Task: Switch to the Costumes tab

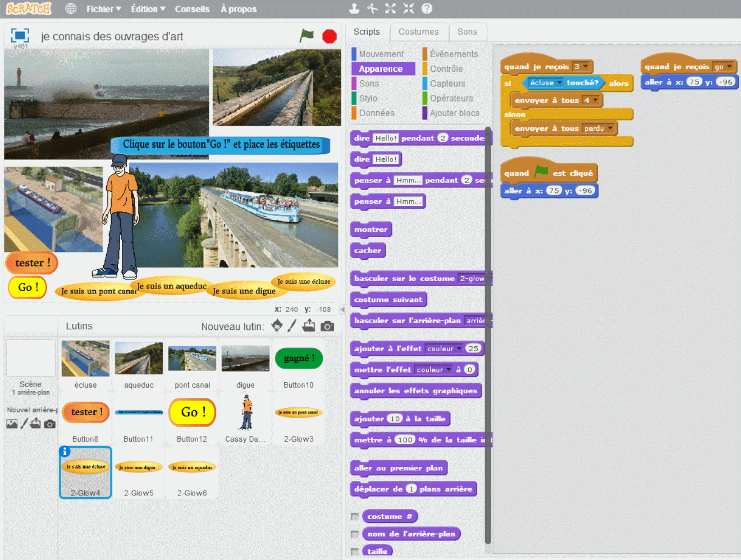Action: point(418,32)
